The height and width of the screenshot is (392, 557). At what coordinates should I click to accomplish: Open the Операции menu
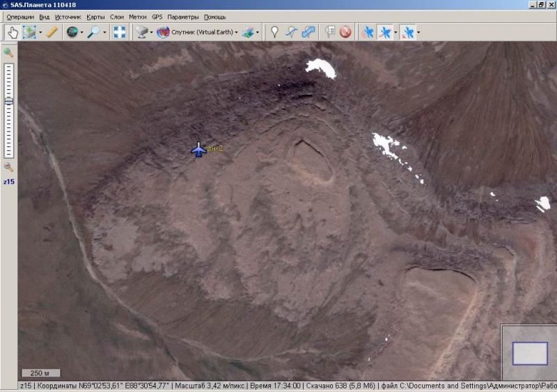(x=20, y=17)
